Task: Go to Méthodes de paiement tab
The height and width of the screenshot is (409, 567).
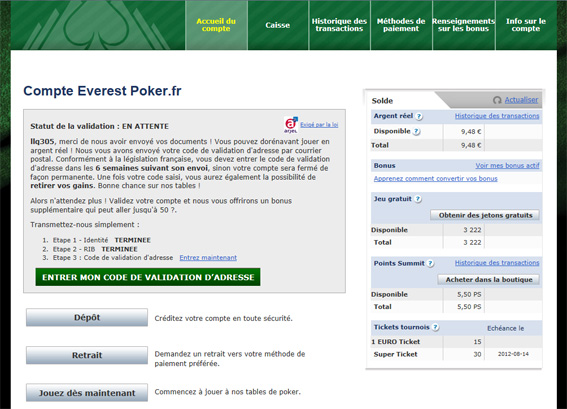Action: pyautogui.click(x=401, y=25)
